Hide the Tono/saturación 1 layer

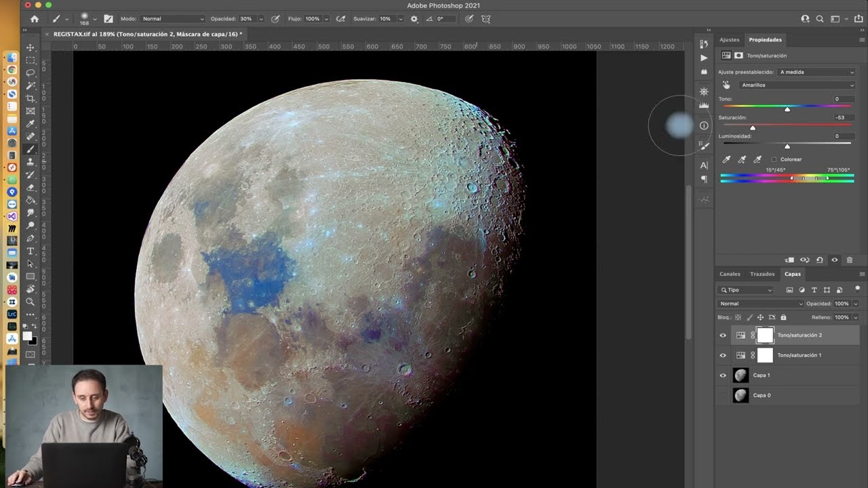pyautogui.click(x=723, y=355)
